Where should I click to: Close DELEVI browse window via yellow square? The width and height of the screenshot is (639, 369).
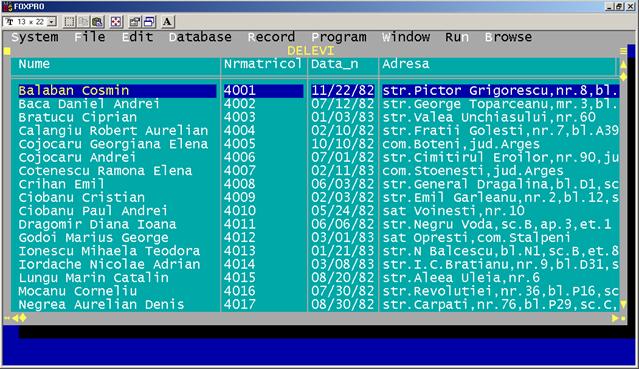7,51
